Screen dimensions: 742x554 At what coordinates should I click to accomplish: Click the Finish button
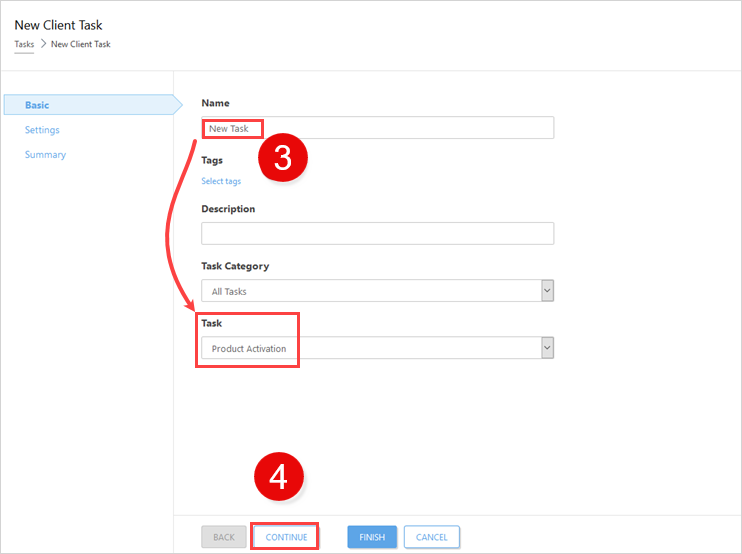[372, 537]
